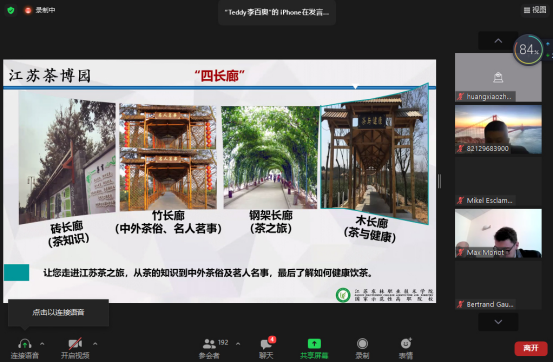Open the 参会者 participants panel
554x363 pixels.
pyautogui.click(x=210, y=348)
